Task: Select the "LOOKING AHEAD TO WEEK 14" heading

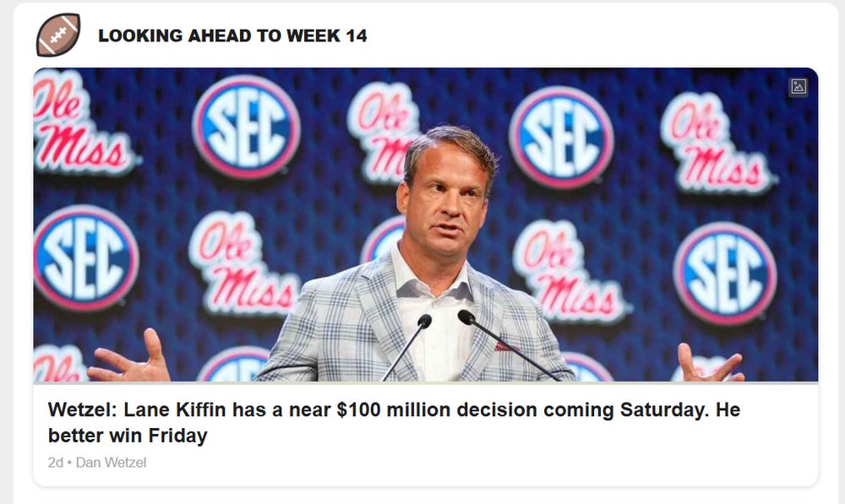Action: [x=232, y=36]
